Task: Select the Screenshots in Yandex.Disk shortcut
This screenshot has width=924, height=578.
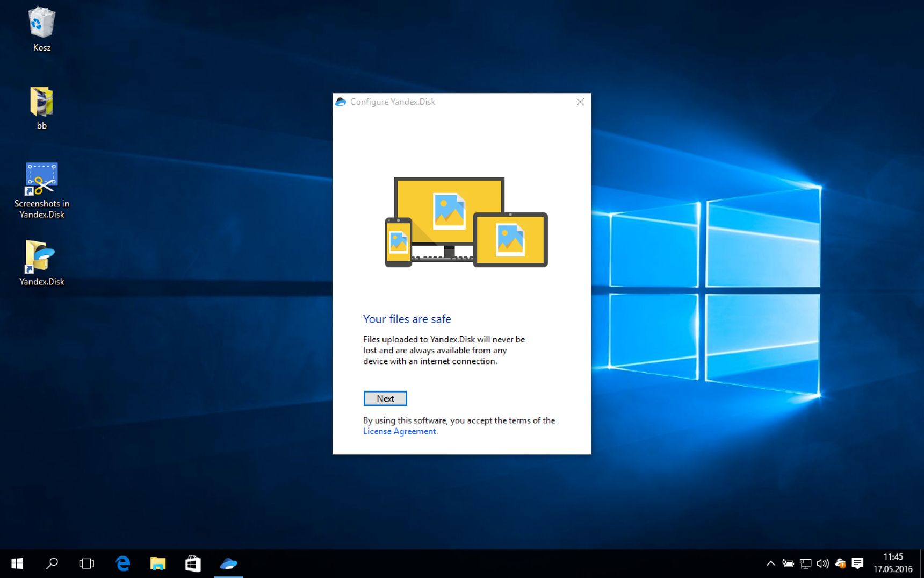Action: click(42, 191)
